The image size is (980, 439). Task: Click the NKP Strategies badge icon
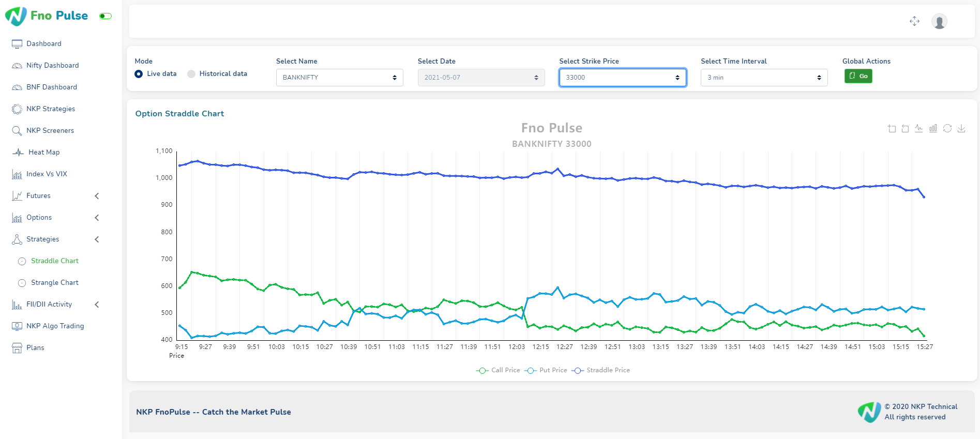click(x=17, y=109)
